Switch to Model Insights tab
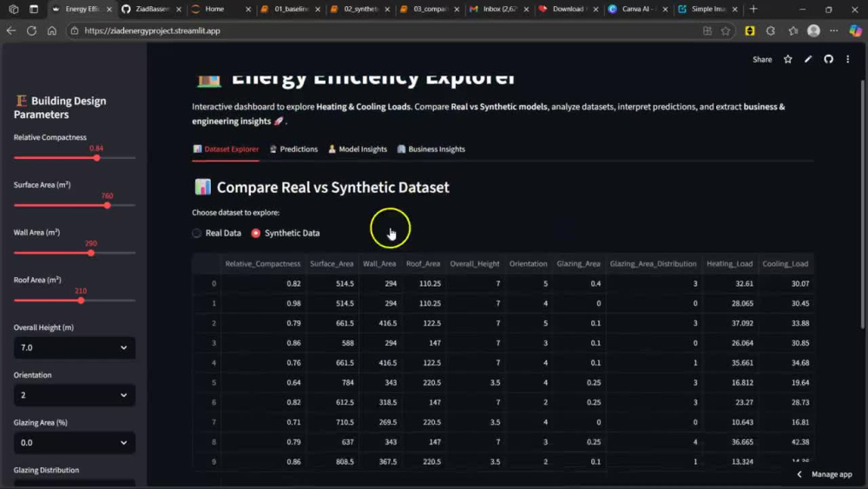Image resolution: width=868 pixels, height=489 pixels. 358,149
